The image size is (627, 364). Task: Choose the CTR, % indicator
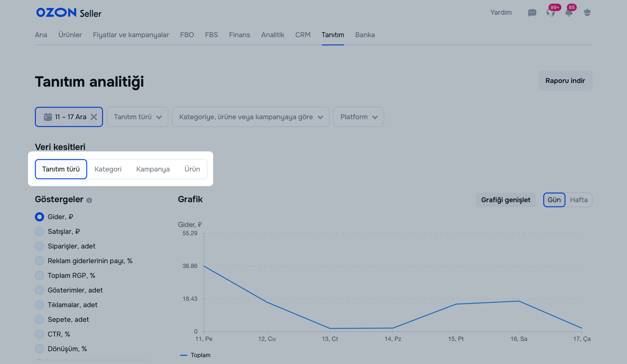click(x=40, y=334)
